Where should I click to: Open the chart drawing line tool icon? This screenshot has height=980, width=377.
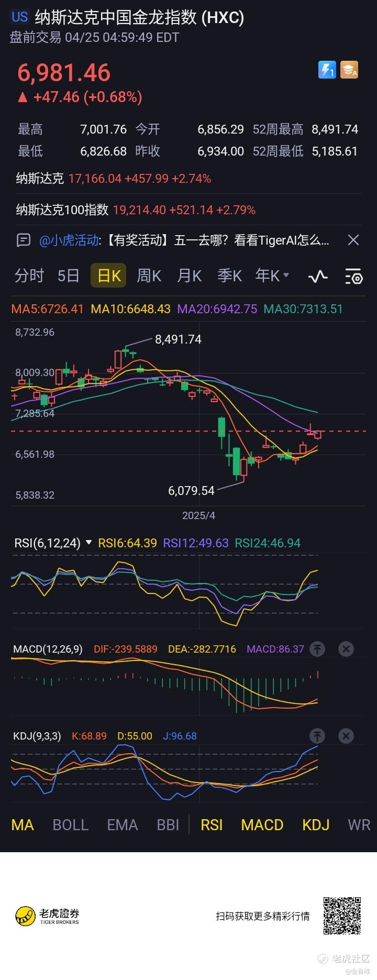(x=318, y=276)
